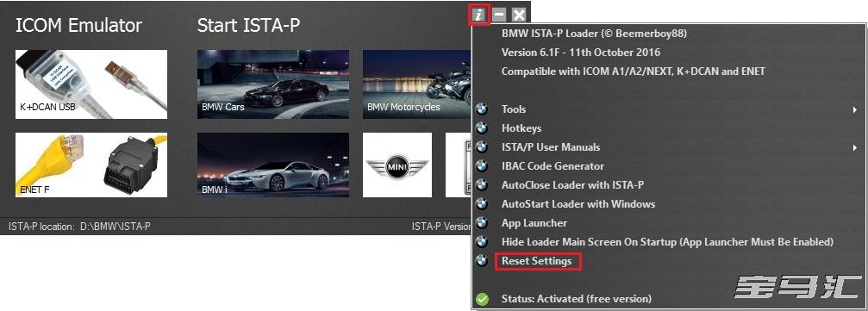Launch ISTA-P for MINI
Image resolution: width=868 pixels, height=311 pixels.
coord(397,165)
